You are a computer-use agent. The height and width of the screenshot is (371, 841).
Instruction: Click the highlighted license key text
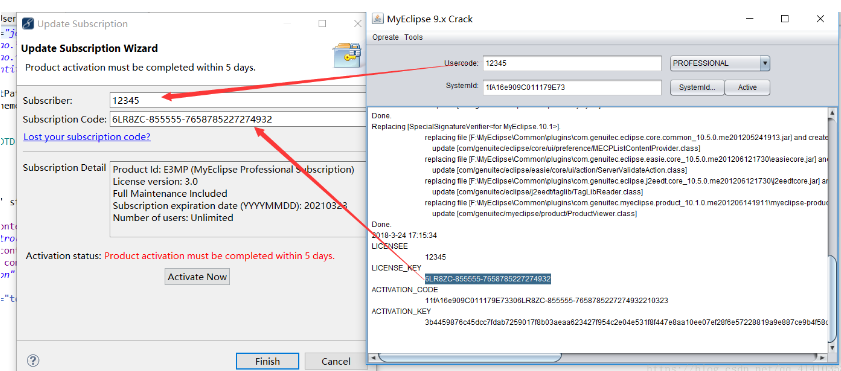pyautogui.click(x=488, y=279)
